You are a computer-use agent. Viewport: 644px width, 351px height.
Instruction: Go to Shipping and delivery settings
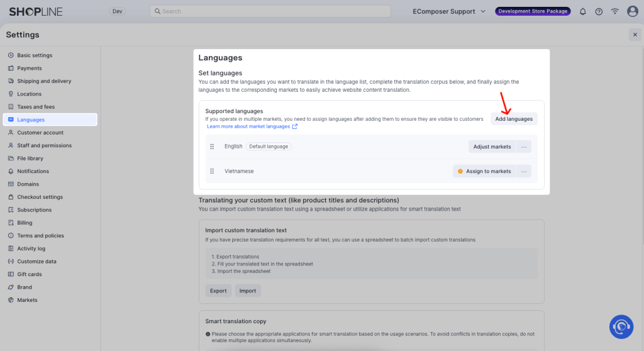click(44, 81)
